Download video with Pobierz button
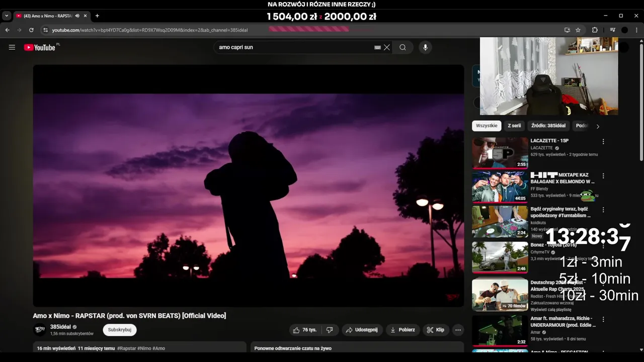 pos(403,330)
